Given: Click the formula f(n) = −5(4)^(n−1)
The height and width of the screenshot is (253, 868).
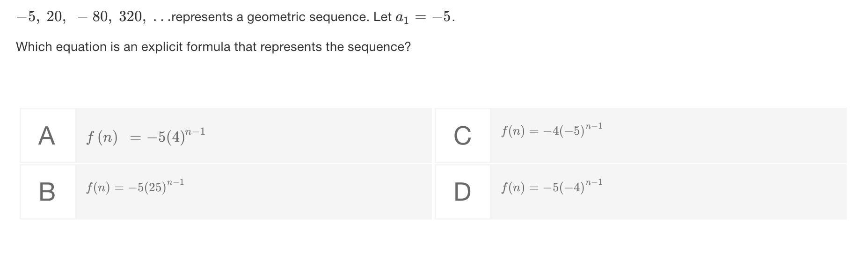Looking at the screenshot, I should 146,137.
